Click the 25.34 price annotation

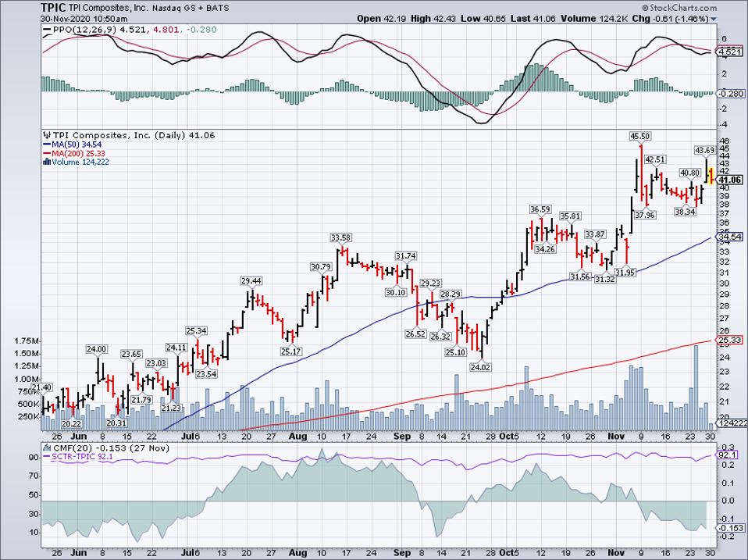[x=196, y=330]
